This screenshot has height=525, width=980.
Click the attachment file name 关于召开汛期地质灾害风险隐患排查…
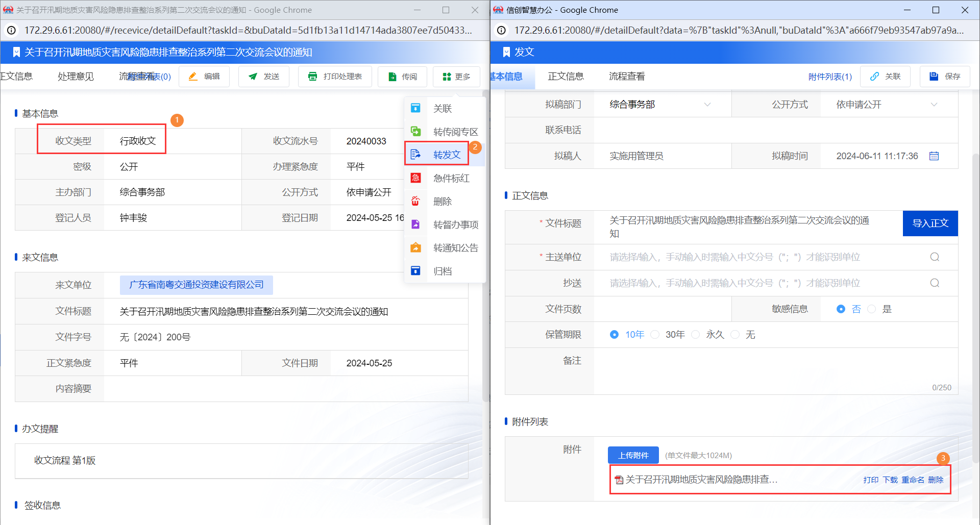[x=702, y=480]
